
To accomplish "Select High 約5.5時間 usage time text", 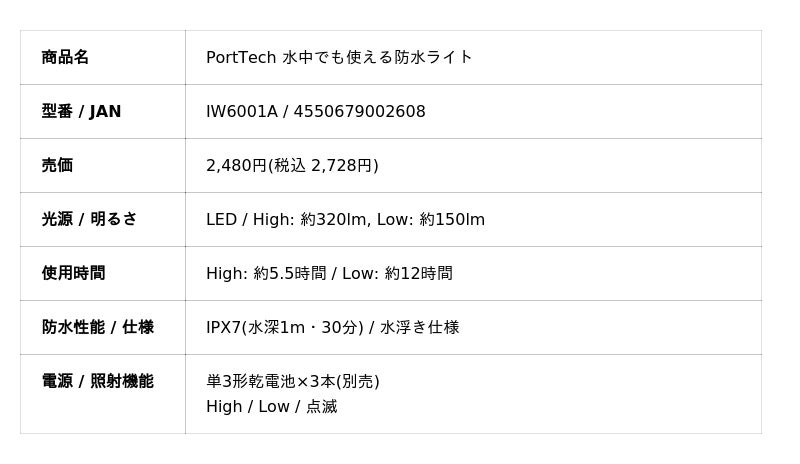I will coord(266,274).
